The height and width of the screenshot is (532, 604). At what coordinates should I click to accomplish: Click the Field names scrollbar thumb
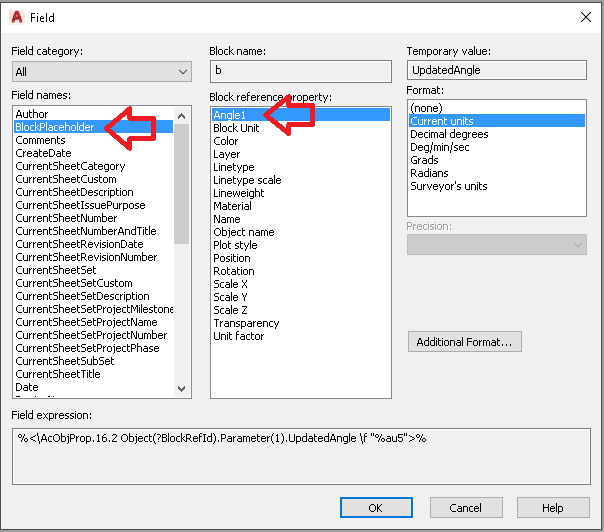181,184
